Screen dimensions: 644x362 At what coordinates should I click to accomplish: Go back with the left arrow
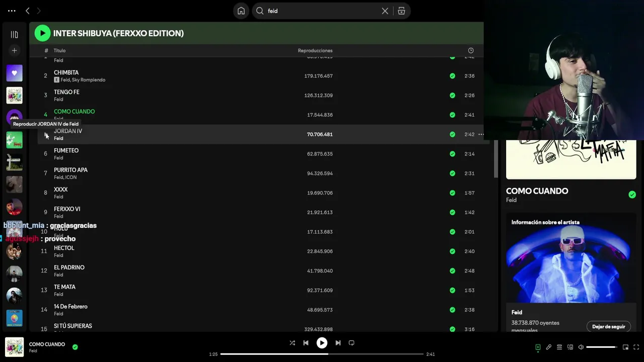point(28,11)
